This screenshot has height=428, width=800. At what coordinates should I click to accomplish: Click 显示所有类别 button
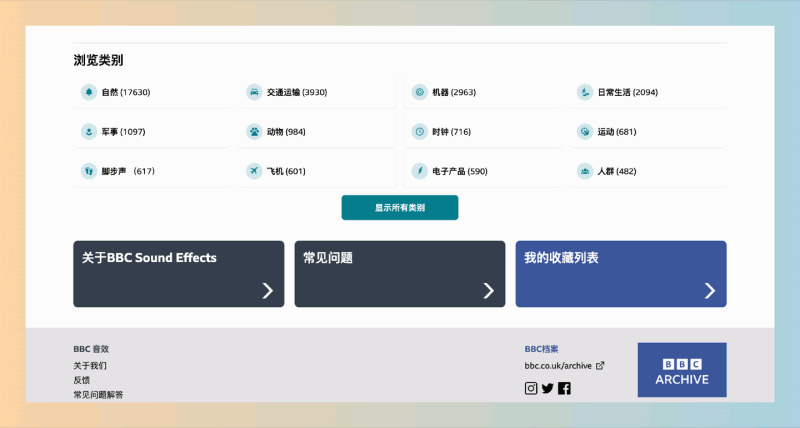(400, 208)
